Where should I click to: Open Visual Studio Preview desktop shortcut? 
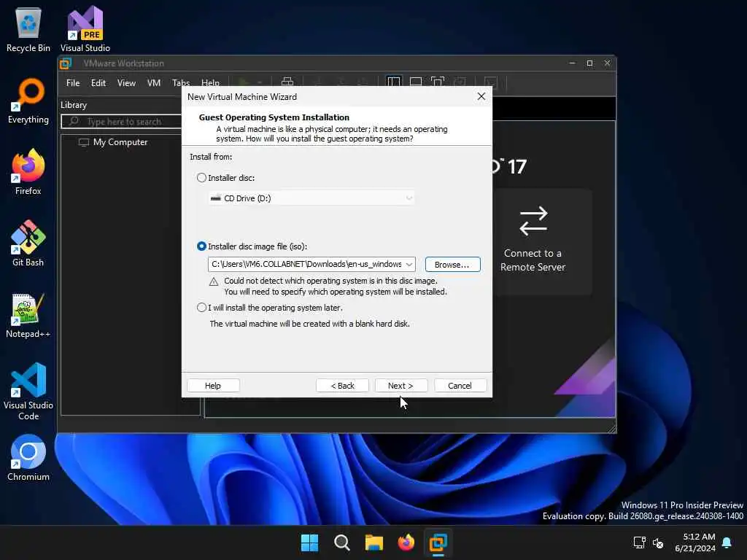point(85,28)
